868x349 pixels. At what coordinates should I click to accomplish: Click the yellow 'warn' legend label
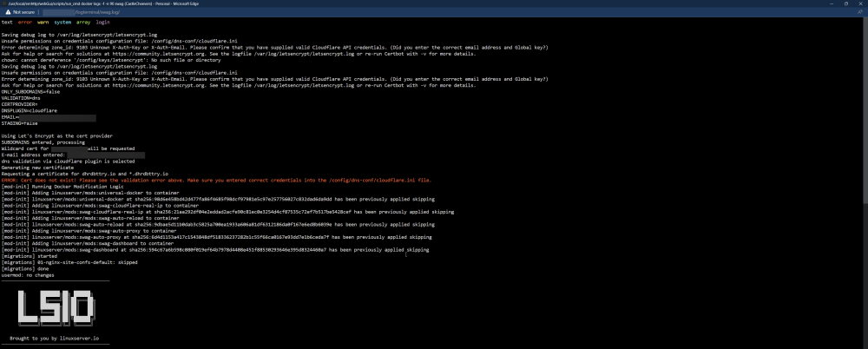pyautogui.click(x=43, y=23)
